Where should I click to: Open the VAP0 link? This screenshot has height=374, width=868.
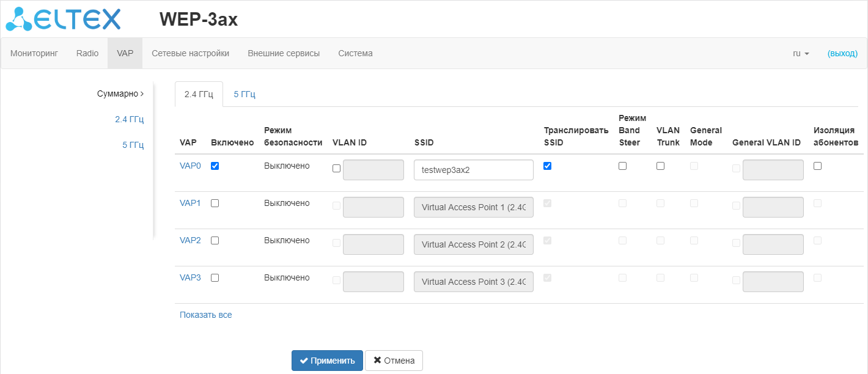pos(190,166)
